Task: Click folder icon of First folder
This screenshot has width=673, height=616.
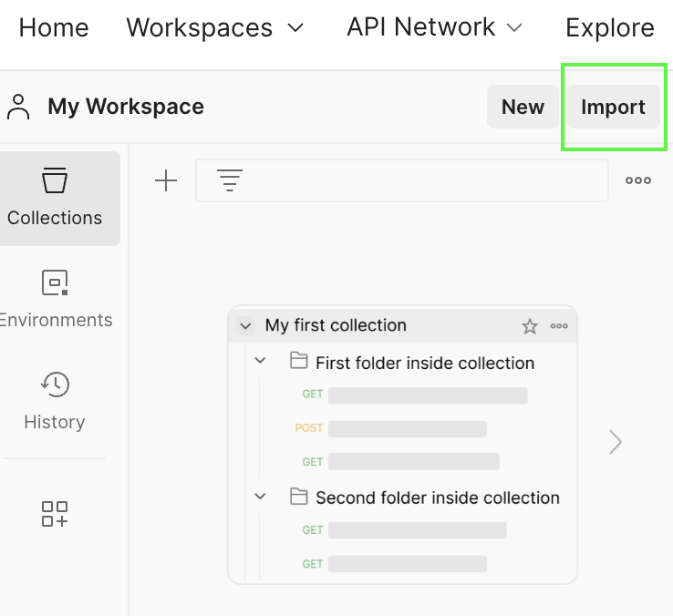Action: (299, 360)
